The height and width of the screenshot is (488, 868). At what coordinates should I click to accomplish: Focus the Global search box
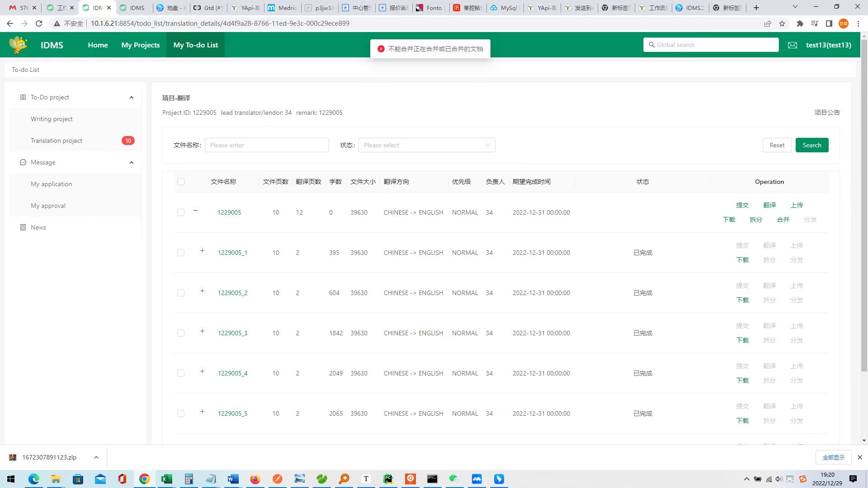coord(711,45)
